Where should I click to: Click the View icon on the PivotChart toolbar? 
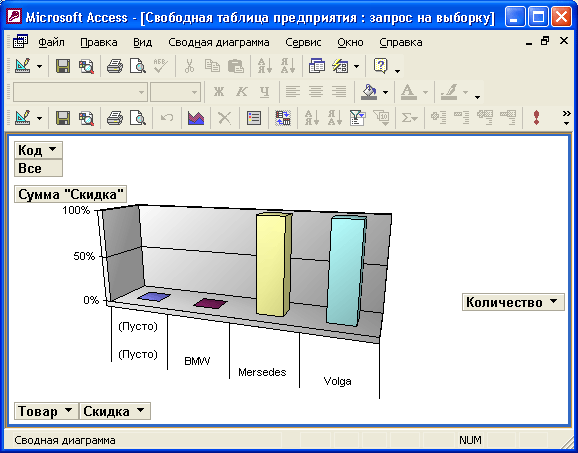[23, 118]
